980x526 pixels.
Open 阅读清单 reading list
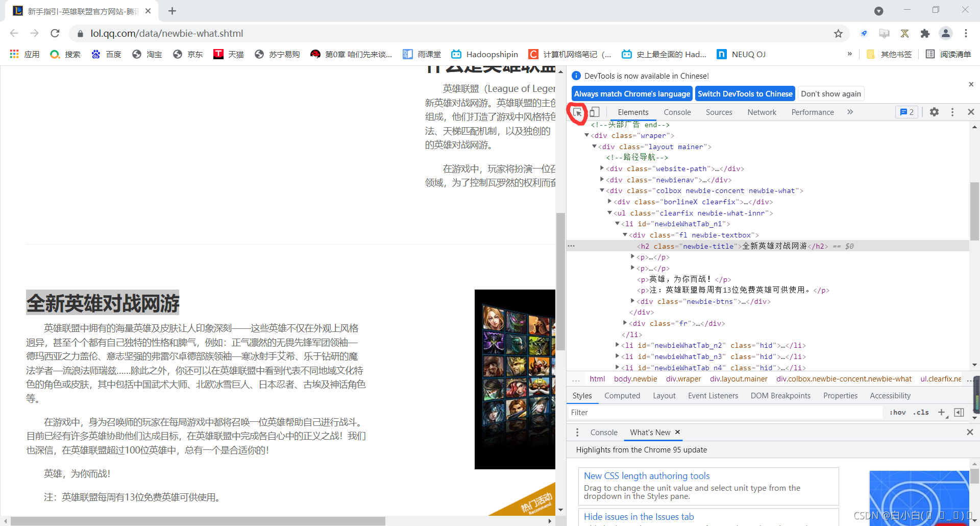pyautogui.click(x=948, y=54)
